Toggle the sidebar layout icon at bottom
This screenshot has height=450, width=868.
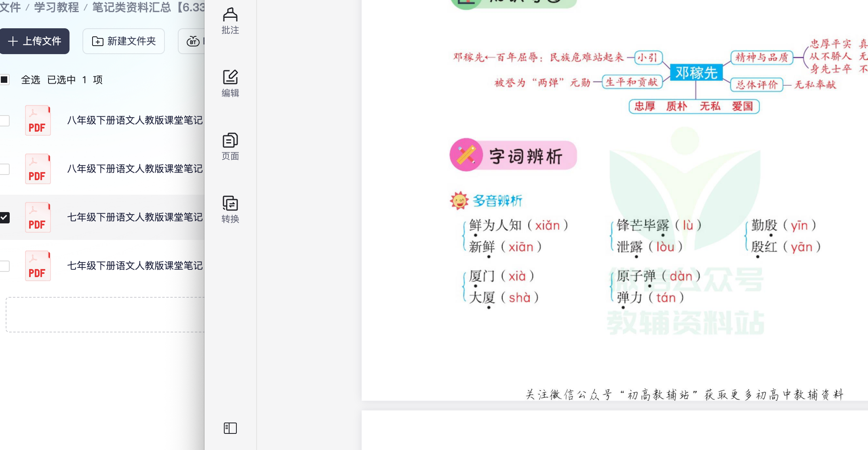(230, 428)
